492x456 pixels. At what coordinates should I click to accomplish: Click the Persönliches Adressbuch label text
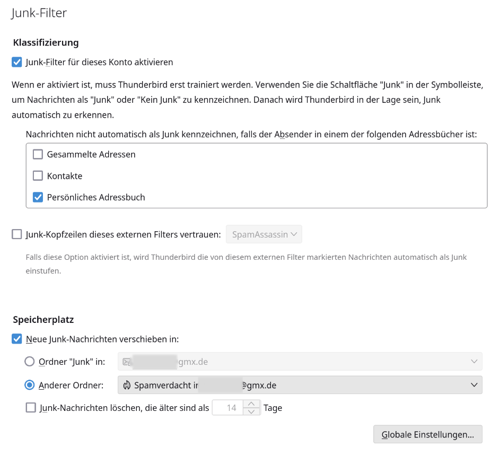point(96,197)
